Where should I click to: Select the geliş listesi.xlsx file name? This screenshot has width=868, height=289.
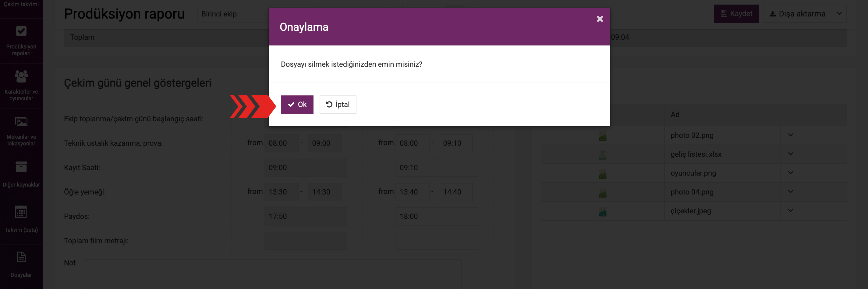[x=696, y=155]
